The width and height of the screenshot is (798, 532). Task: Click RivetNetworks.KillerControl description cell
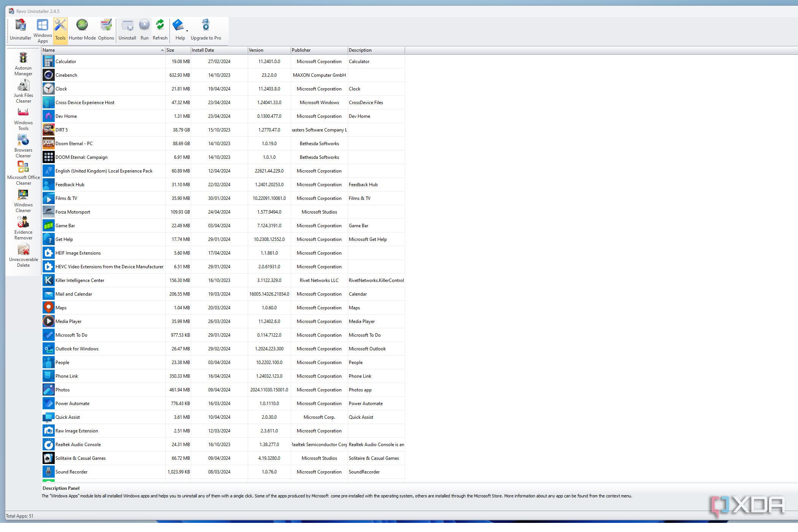point(376,280)
